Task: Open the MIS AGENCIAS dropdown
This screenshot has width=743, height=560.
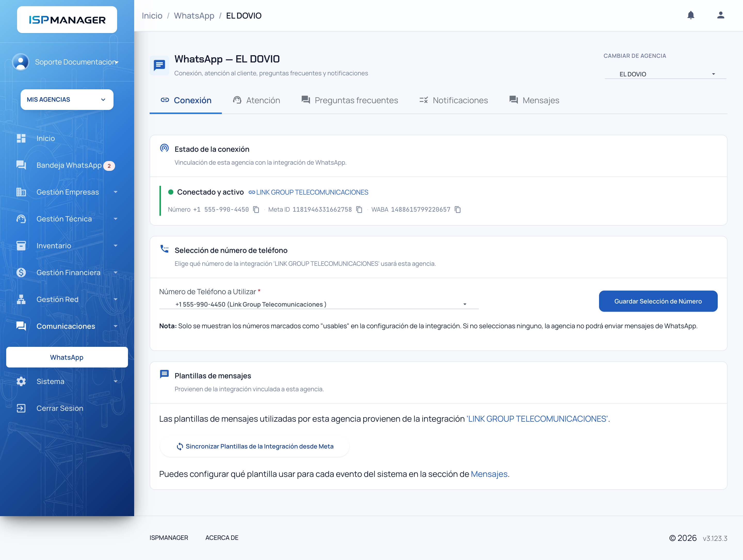Action: pos(67,100)
